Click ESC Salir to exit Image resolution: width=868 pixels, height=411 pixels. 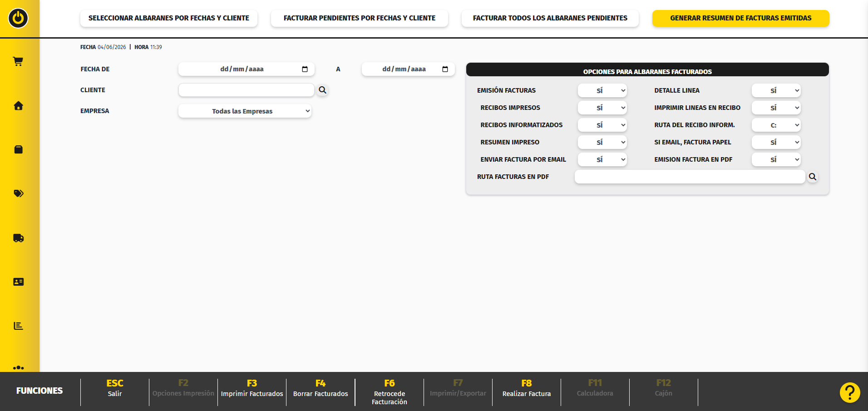tap(115, 388)
